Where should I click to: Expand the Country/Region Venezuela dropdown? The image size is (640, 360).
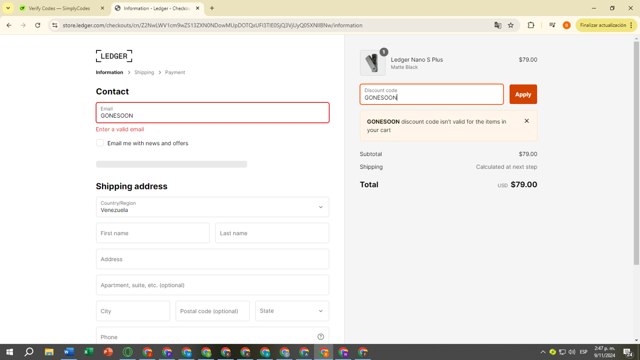(212, 207)
